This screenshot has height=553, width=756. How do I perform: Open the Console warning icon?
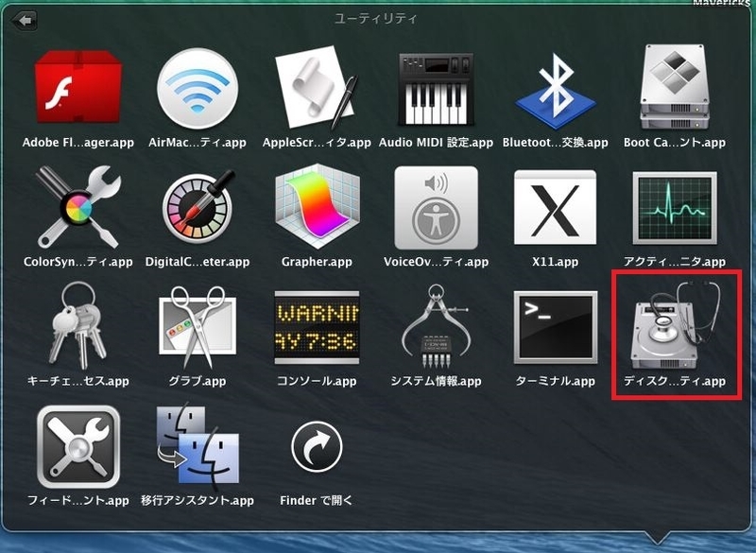pos(317,327)
